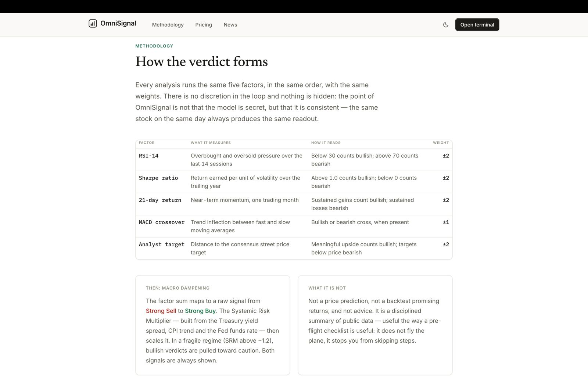The image size is (588, 382).
Task: Click the WHAT IT MEASURES column header
Action: tap(211, 143)
